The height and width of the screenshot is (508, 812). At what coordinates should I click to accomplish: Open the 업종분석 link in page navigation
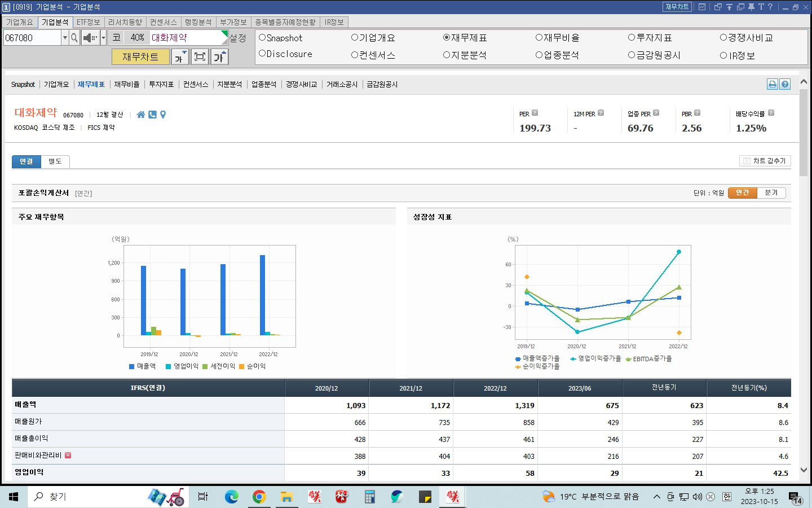click(264, 84)
